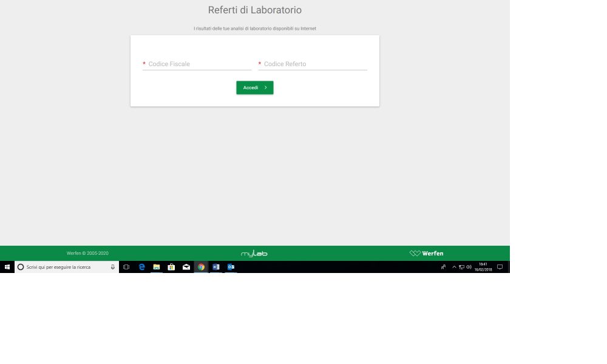This screenshot has width=607, height=364.
Task: Open File Explorer from the taskbar
Action: 156,267
